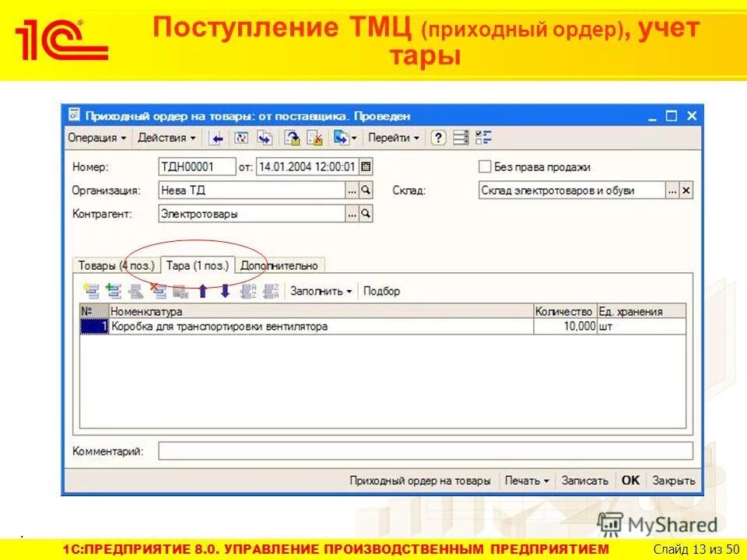This screenshot has height=560, width=747.
Task: Open help using the question mark icon
Action: tap(438, 139)
